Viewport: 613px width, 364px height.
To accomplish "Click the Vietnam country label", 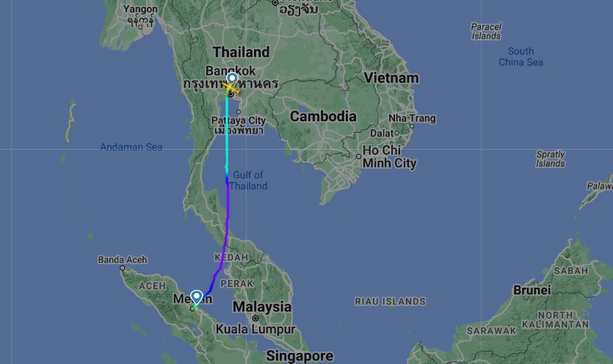I will (391, 78).
